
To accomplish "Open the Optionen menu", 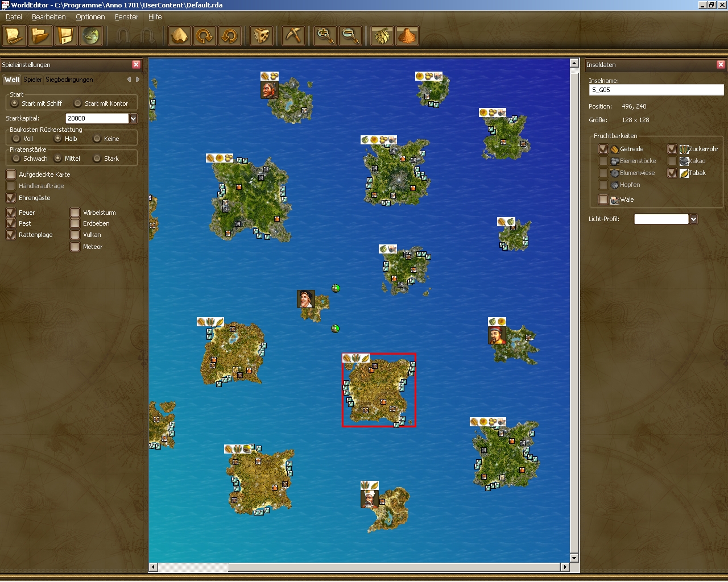I will coord(90,17).
